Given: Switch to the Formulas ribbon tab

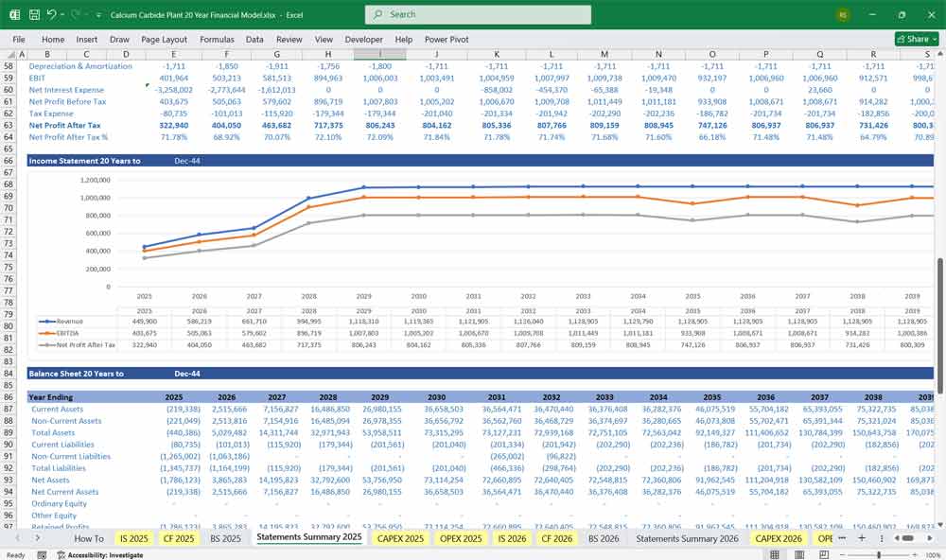Looking at the screenshot, I should point(217,39).
